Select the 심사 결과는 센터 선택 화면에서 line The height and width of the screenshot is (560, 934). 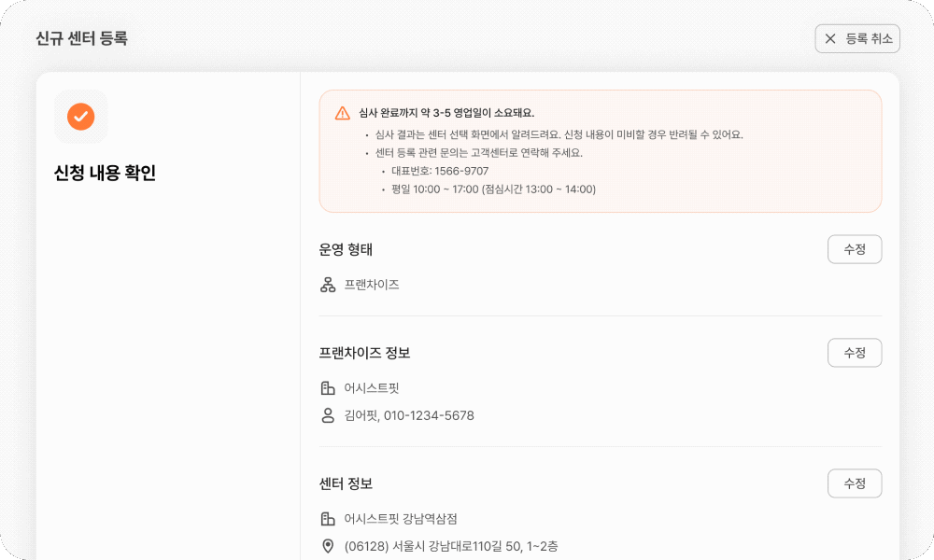pos(559,134)
